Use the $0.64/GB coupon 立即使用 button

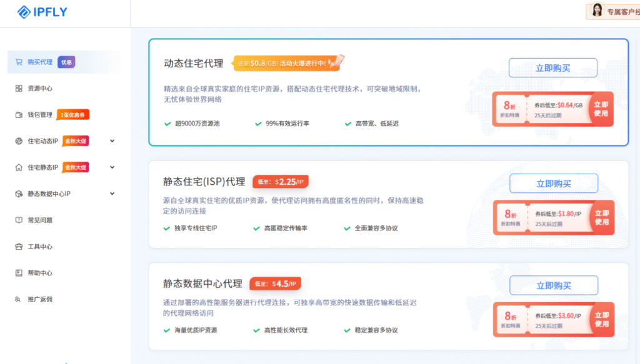click(x=601, y=109)
